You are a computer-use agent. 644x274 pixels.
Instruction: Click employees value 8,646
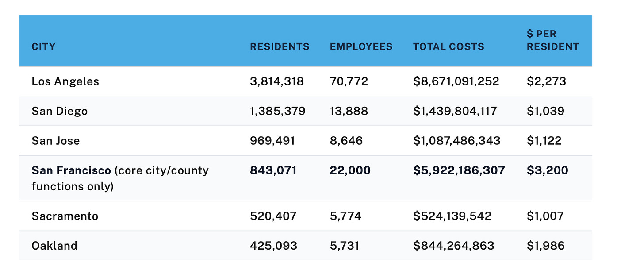coord(346,141)
